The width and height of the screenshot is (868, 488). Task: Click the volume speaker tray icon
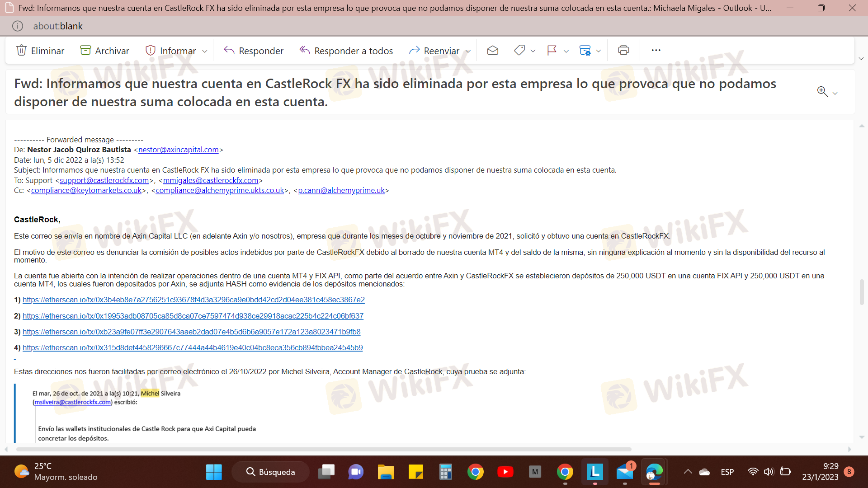(769, 472)
